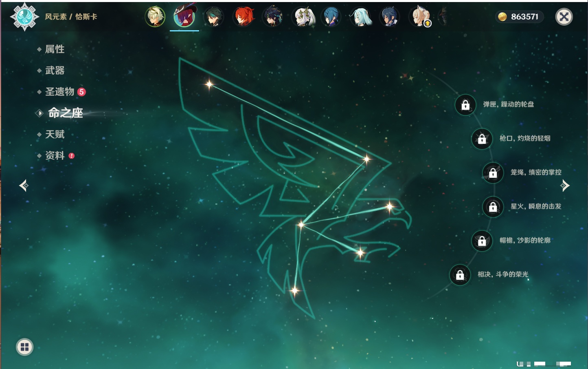The image size is (588, 369).
Task: Open the lock icon for 相决，斗争的荣光
Action: click(x=460, y=275)
